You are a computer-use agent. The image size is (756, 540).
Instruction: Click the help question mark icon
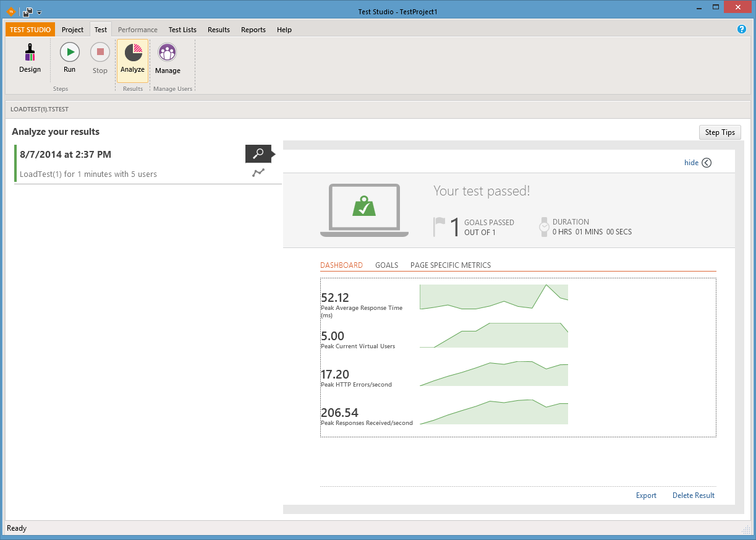pyautogui.click(x=742, y=29)
